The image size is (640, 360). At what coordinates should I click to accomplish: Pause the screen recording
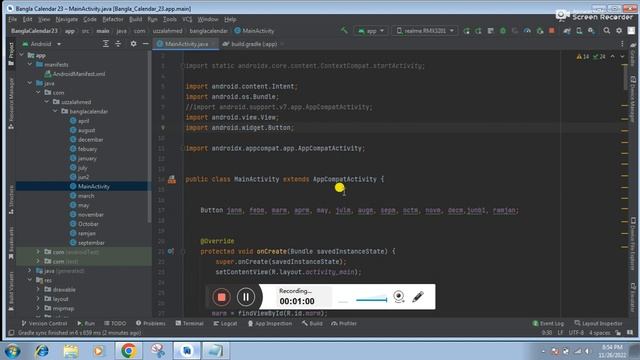click(x=246, y=297)
